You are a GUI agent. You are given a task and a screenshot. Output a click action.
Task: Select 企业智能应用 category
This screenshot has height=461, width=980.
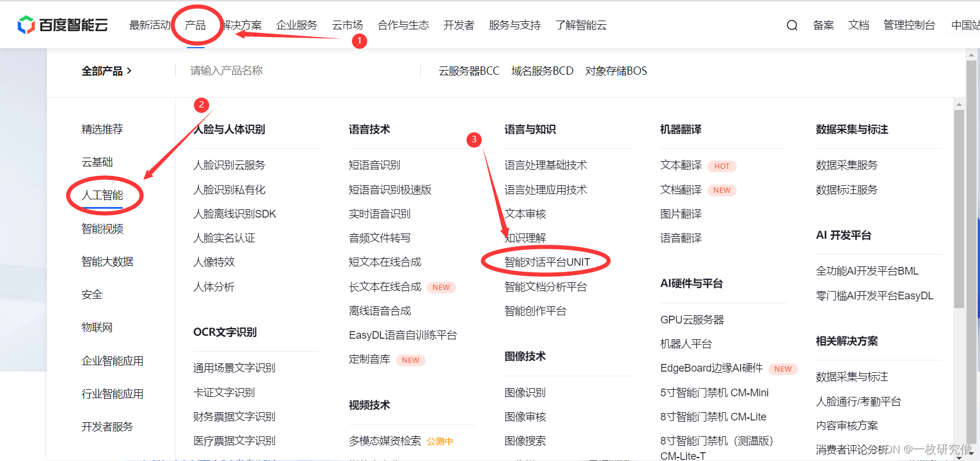112,361
